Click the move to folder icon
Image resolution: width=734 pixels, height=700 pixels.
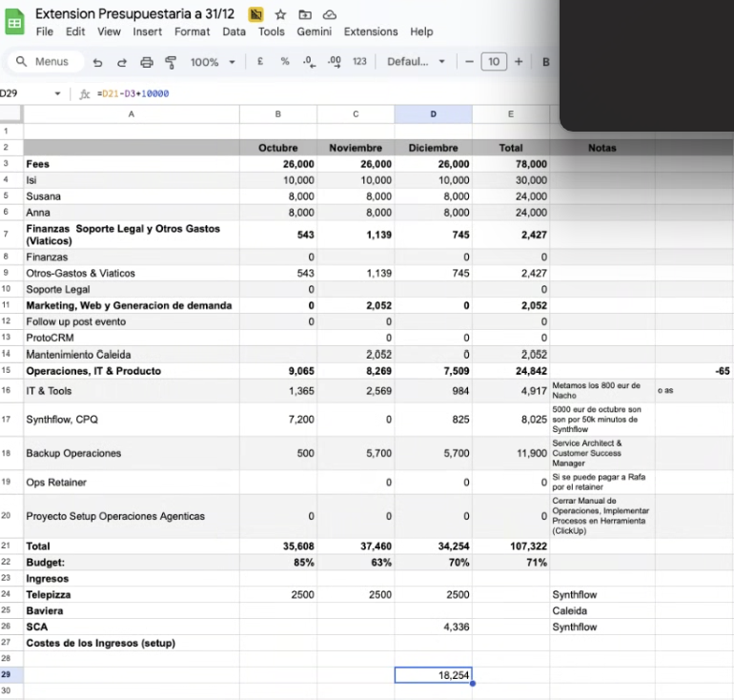point(305,14)
